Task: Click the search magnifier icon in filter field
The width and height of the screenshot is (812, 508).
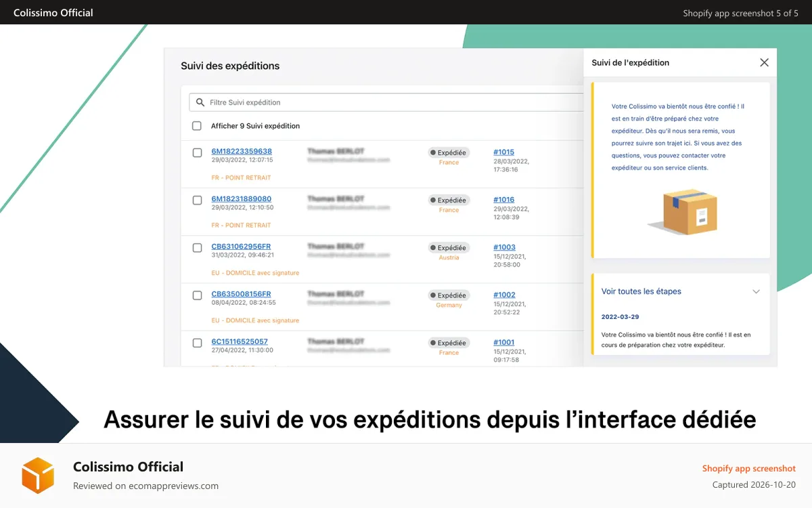Action: coord(200,102)
